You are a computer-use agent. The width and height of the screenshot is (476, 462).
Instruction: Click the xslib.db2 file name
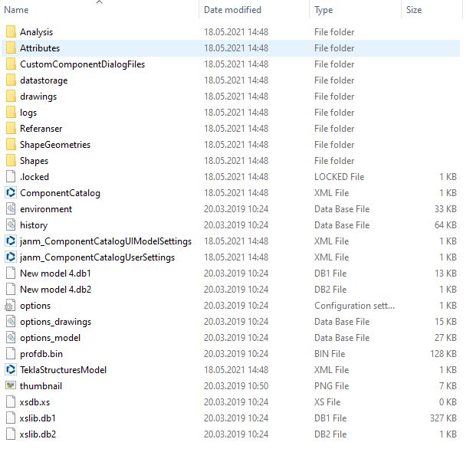(x=38, y=434)
